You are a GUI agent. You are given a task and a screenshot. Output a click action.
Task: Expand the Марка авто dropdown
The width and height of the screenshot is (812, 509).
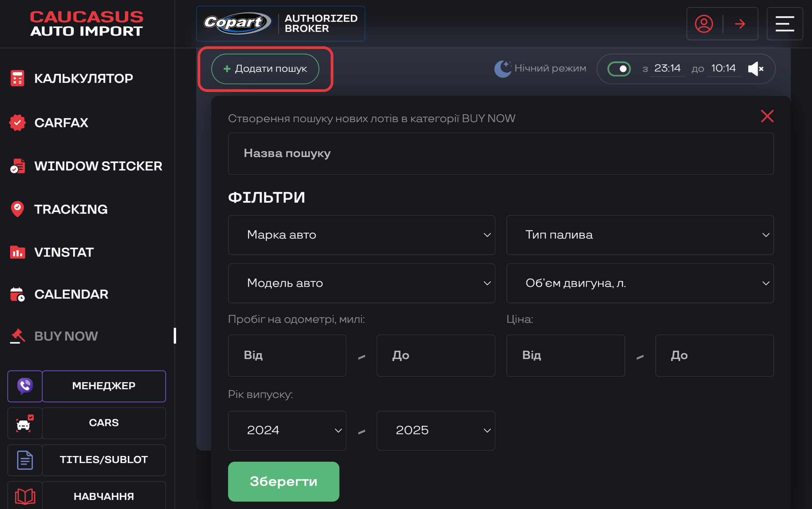point(362,235)
